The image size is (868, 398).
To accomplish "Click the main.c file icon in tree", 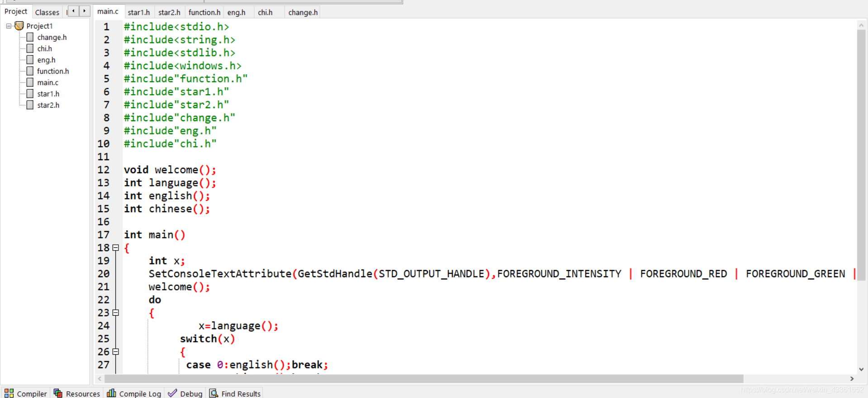I will click(x=30, y=82).
